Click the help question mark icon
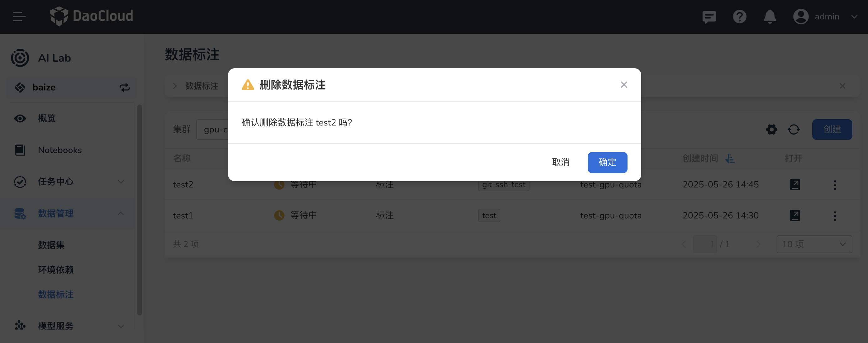The image size is (868, 343). pyautogui.click(x=740, y=17)
